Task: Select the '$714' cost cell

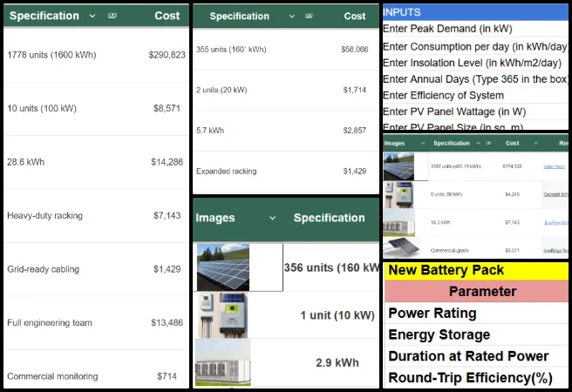Action: pos(167,376)
